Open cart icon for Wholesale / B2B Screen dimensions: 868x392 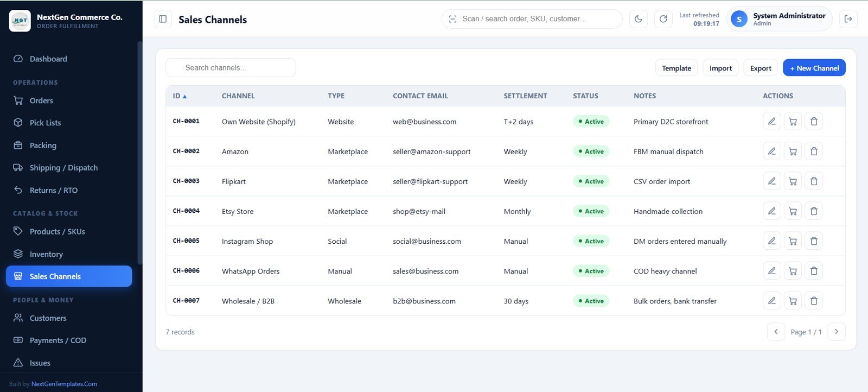tap(793, 300)
